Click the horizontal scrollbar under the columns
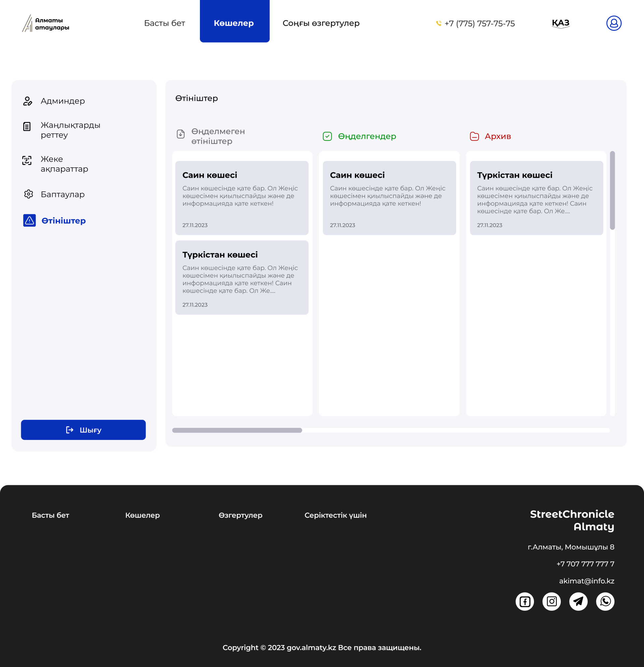Viewport: 644px width, 667px height. 237,430
